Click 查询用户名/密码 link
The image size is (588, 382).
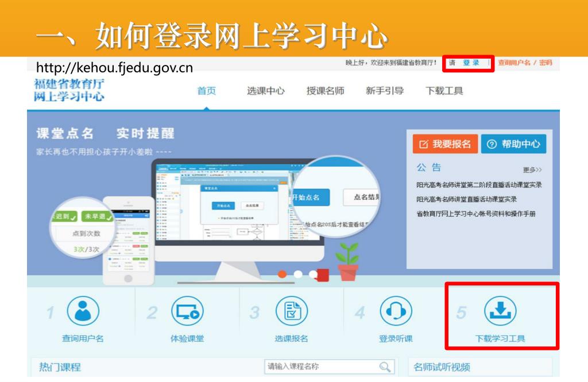525,63
